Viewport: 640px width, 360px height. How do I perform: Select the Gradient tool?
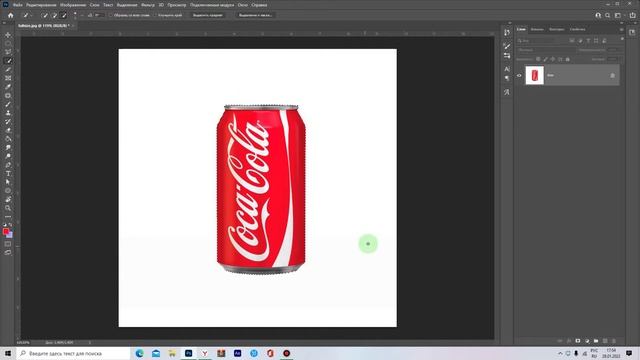click(8, 139)
